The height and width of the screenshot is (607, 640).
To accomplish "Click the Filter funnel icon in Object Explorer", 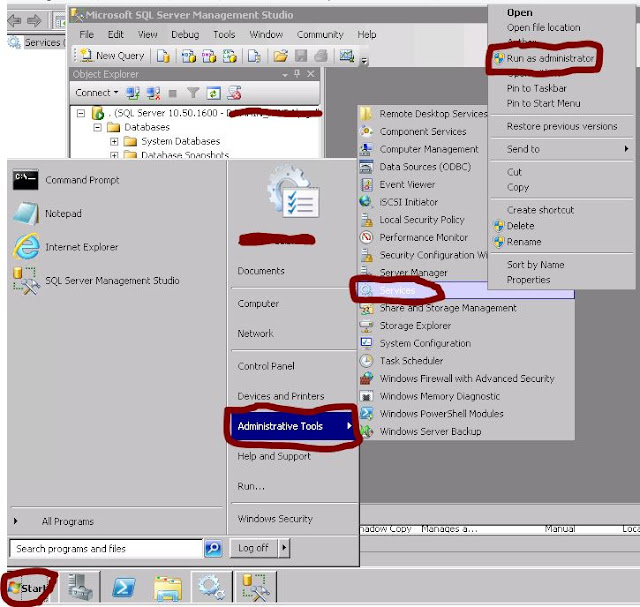I will click(x=193, y=93).
